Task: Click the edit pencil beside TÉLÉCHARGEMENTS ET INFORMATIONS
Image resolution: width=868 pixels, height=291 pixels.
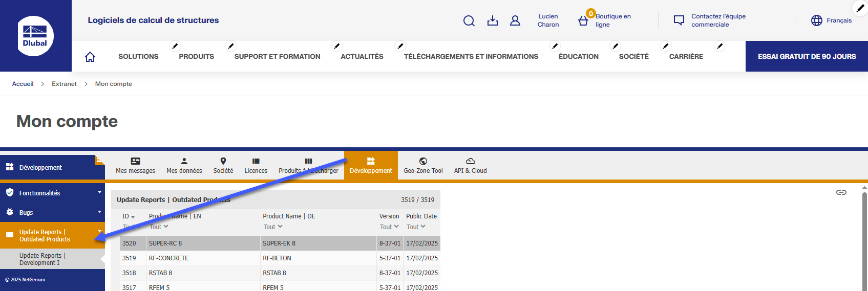Action: click(555, 46)
